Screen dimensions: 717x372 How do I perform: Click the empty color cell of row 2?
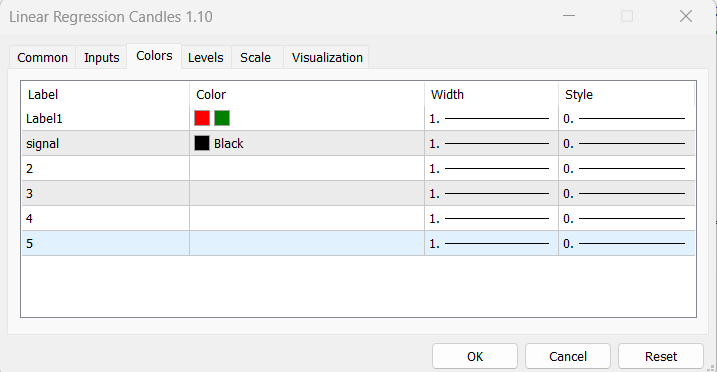[307, 169]
